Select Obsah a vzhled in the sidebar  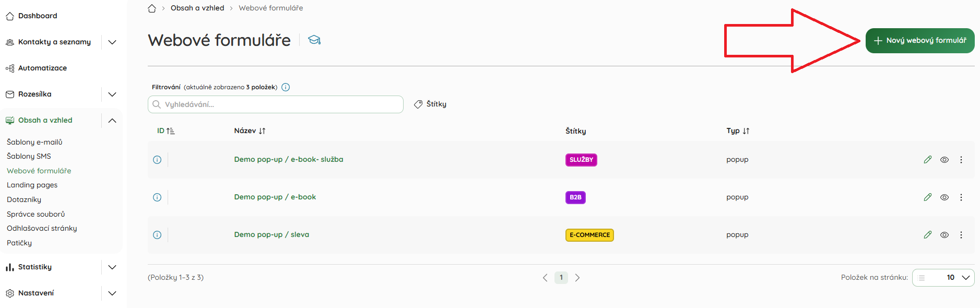pos(39,121)
